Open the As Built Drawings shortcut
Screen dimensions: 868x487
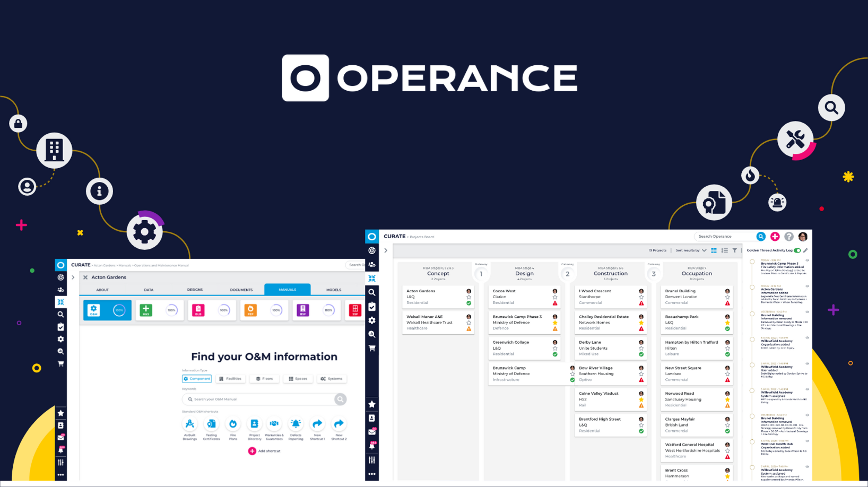[190, 424]
